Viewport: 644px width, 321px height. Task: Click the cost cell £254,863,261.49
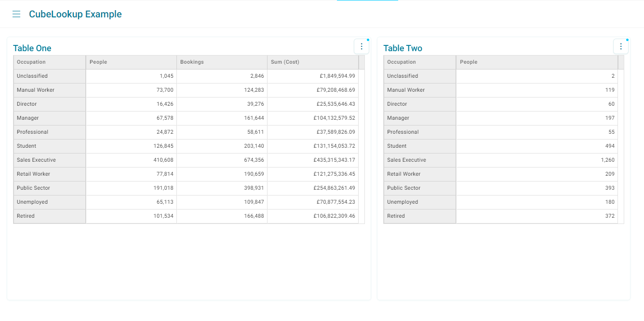313,188
